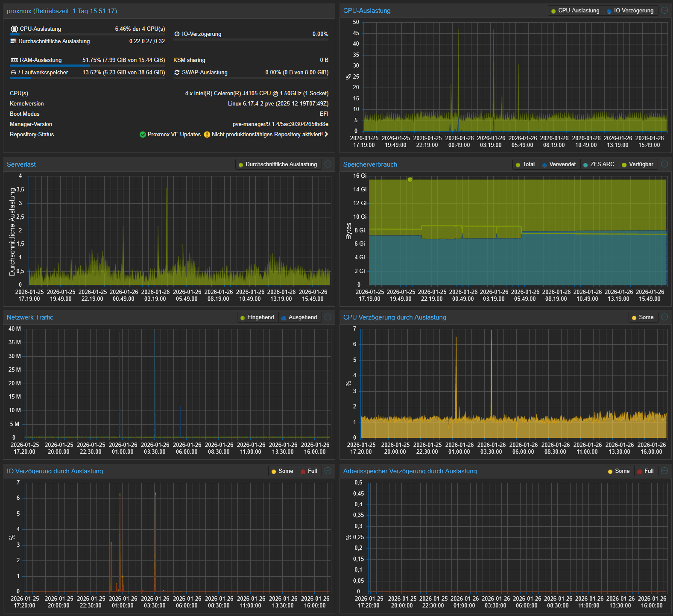
Task: Click the proxmox Betriebszeit panel title
Action: (x=62, y=11)
